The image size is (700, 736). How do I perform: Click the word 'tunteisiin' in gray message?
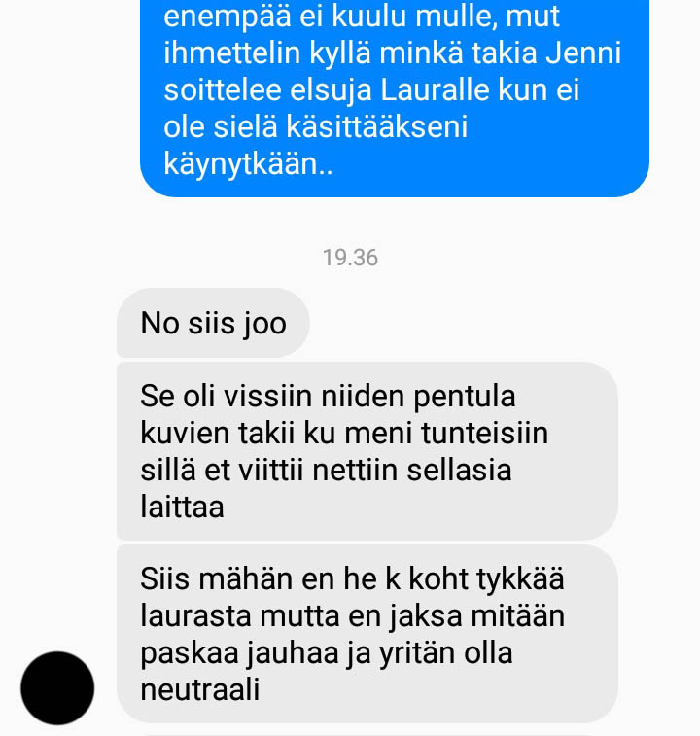click(x=484, y=433)
